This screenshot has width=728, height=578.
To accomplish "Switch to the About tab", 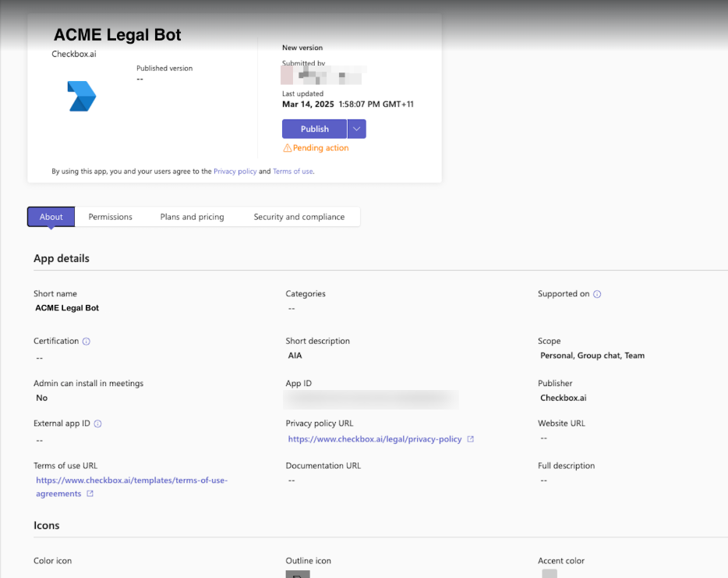I will tap(51, 217).
